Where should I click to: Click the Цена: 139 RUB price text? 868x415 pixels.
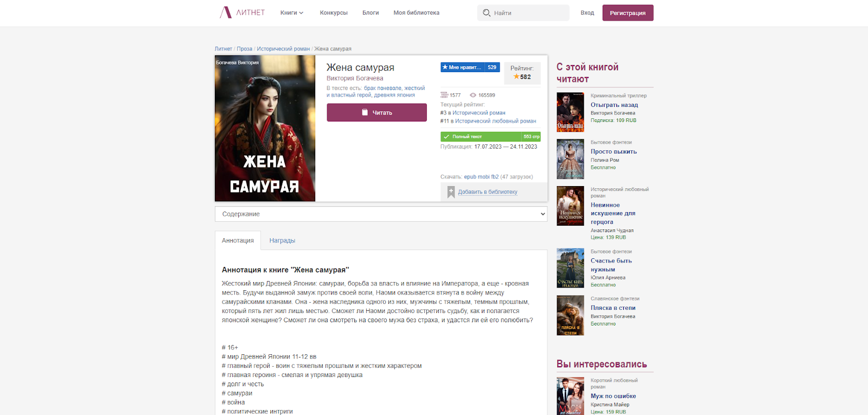(x=608, y=238)
